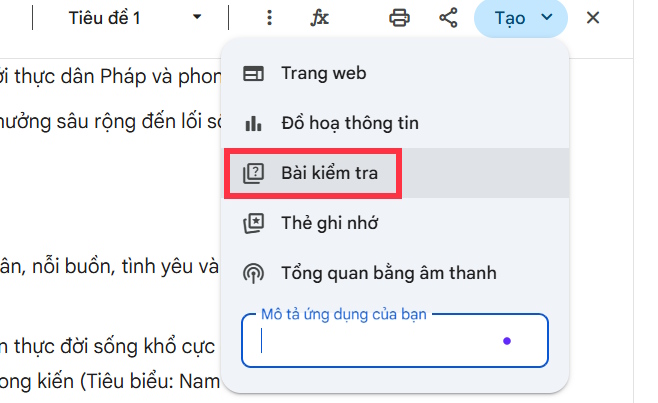Click the quiz icon beside Bài kiểm tra
658x403 pixels.
[x=254, y=174]
